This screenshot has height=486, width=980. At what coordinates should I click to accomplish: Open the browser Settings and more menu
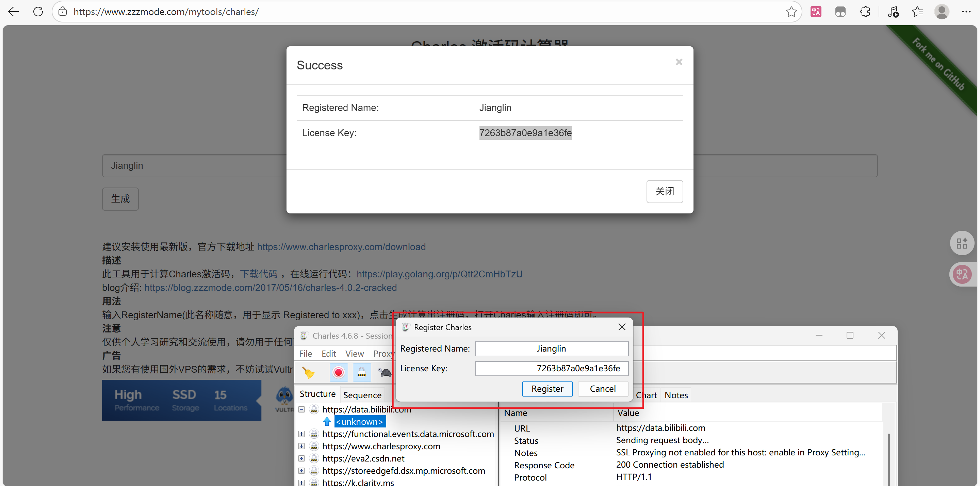coord(966,12)
